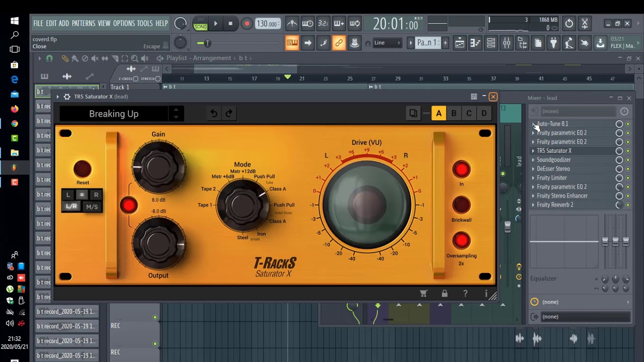Click the Play button in transport
Screen dimensions: 644x362
215,24
